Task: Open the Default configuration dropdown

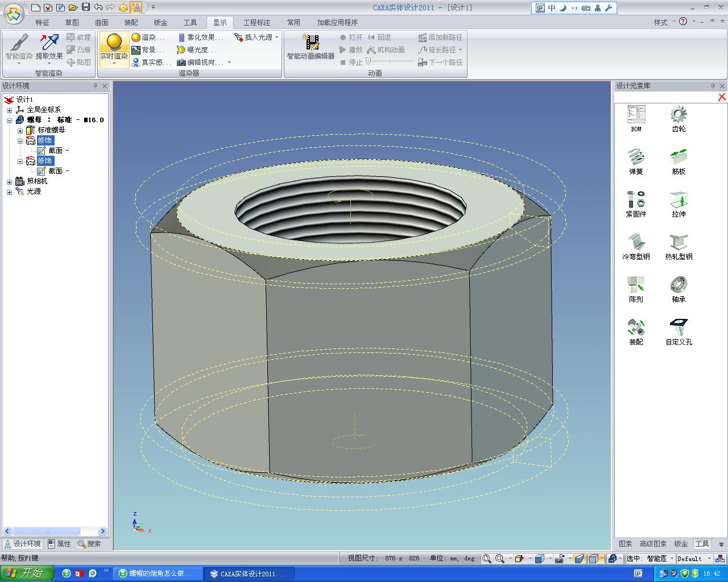Action: [709, 559]
